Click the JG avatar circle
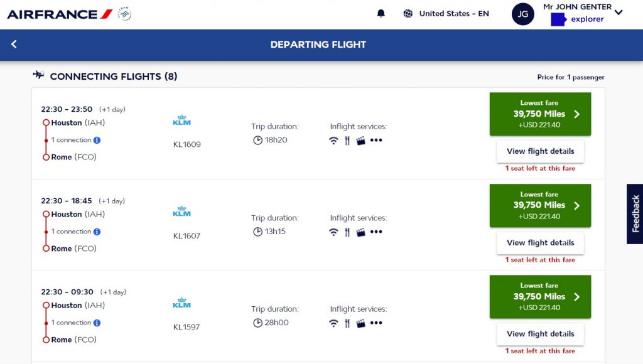Image resolution: width=643 pixels, height=364 pixels. click(523, 14)
